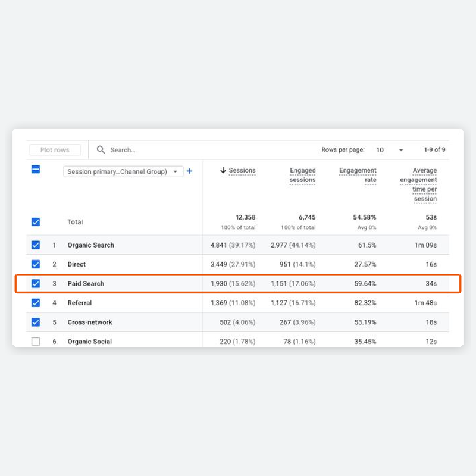Click the total sessions value 12,358

point(246,217)
